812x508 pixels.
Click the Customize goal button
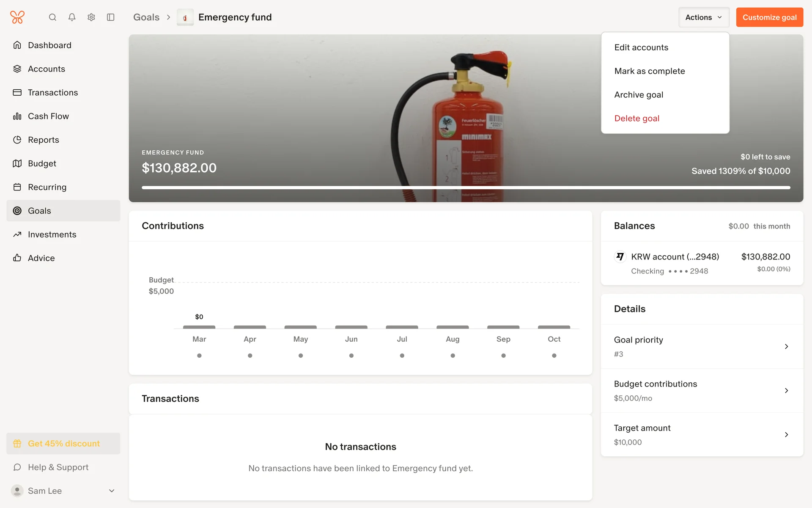[769, 17]
